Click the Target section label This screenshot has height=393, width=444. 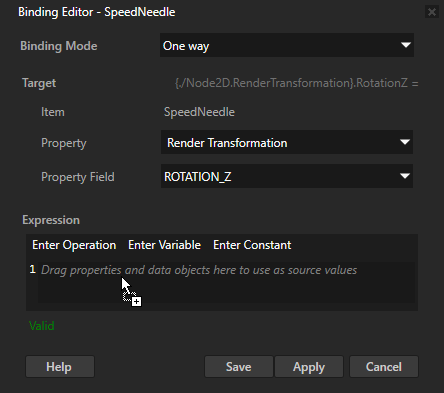[x=39, y=83]
